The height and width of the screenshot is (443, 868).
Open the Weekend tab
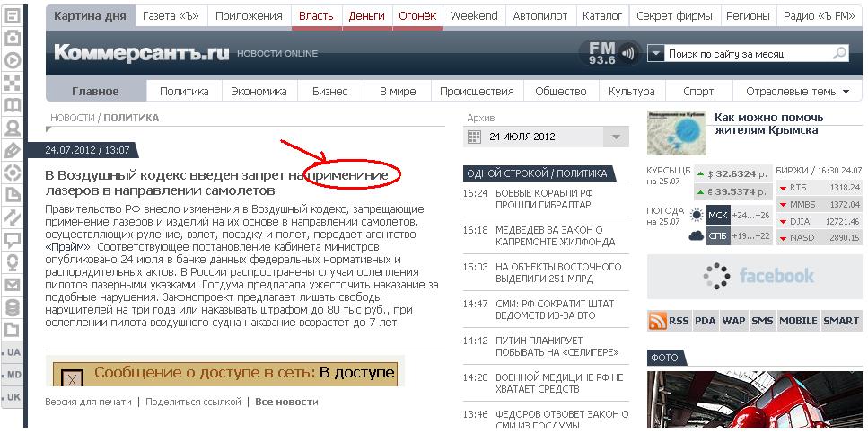(474, 16)
